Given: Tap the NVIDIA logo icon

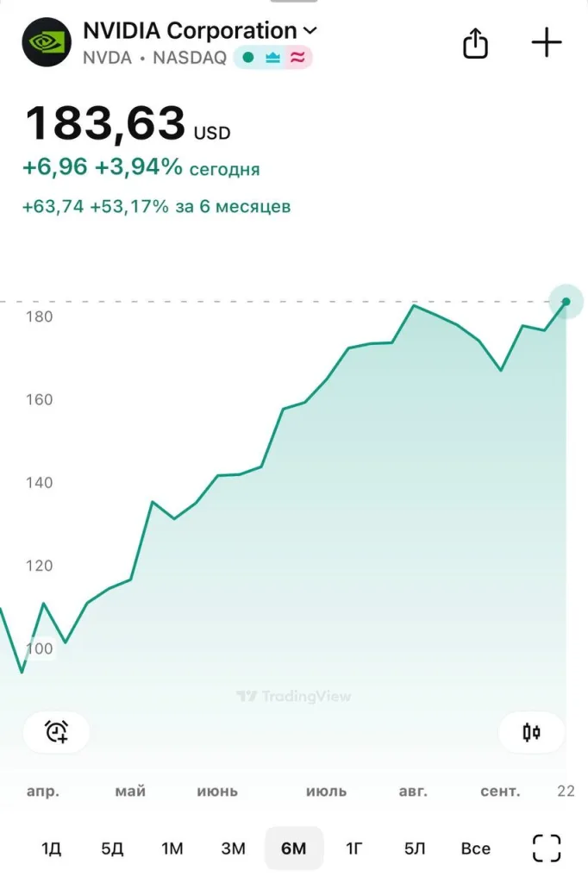Looking at the screenshot, I should 47,42.
